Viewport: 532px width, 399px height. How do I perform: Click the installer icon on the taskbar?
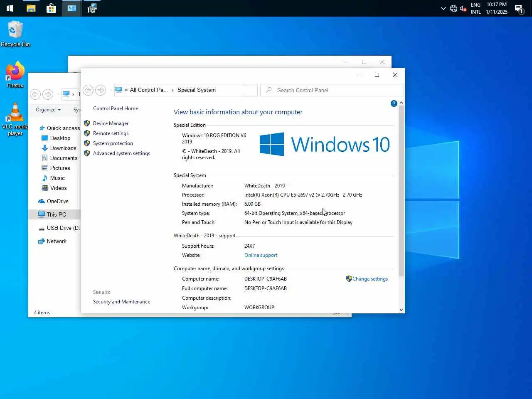coord(92,8)
